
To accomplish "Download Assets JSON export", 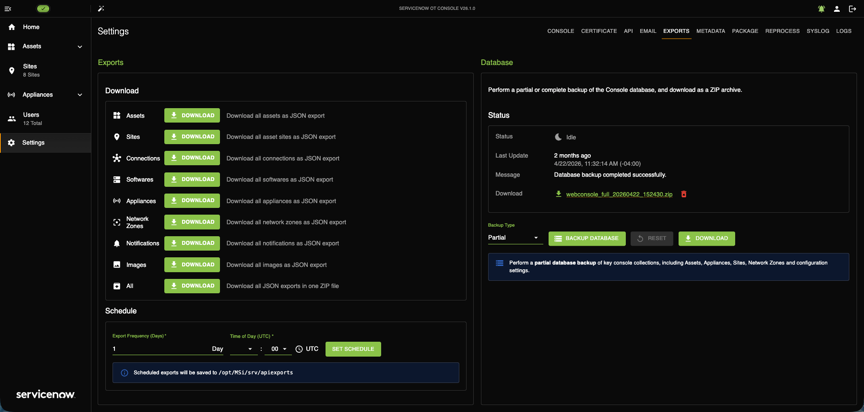I will coord(192,116).
